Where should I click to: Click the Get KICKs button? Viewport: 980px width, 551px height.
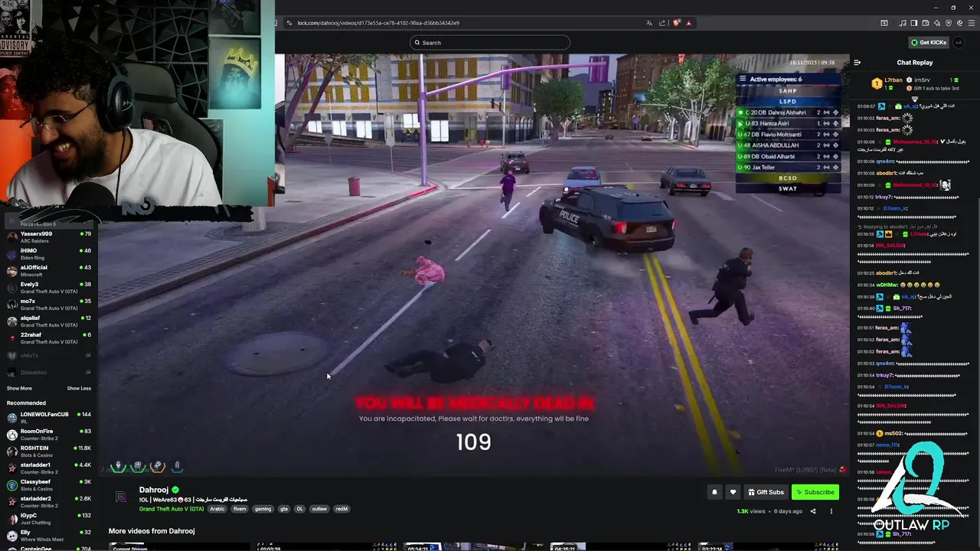[929, 43]
